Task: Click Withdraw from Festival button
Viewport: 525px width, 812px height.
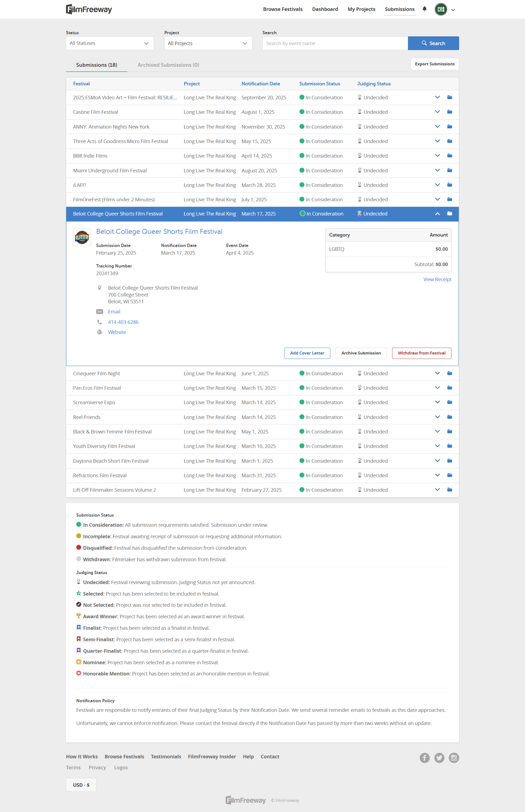Action: [x=421, y=353]
